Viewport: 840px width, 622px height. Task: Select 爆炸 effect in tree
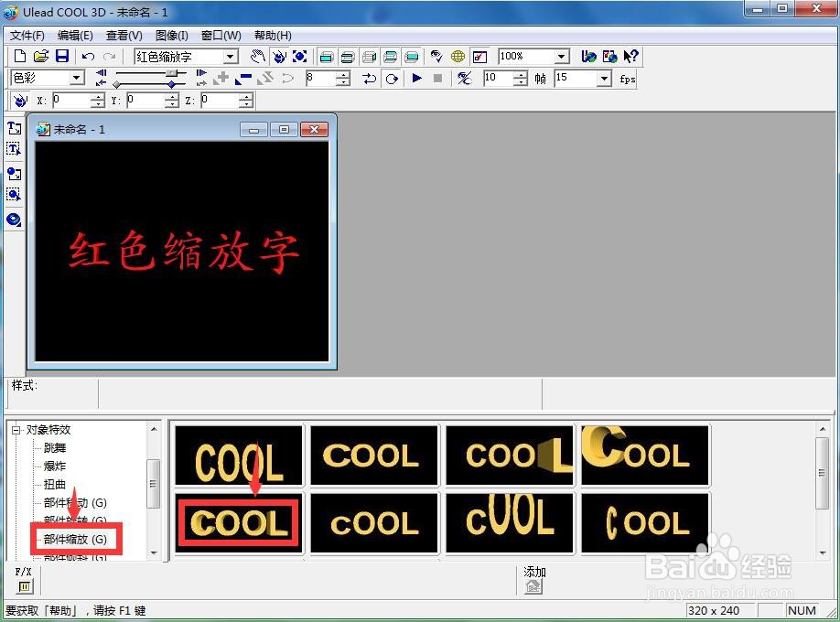click(55, 466)
